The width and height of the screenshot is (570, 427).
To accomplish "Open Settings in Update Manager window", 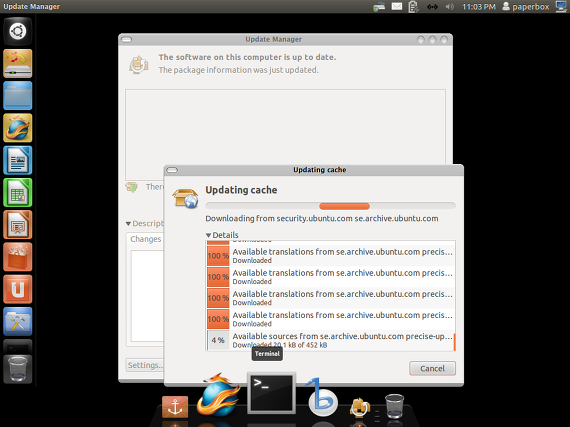I will tap(145, 365).
